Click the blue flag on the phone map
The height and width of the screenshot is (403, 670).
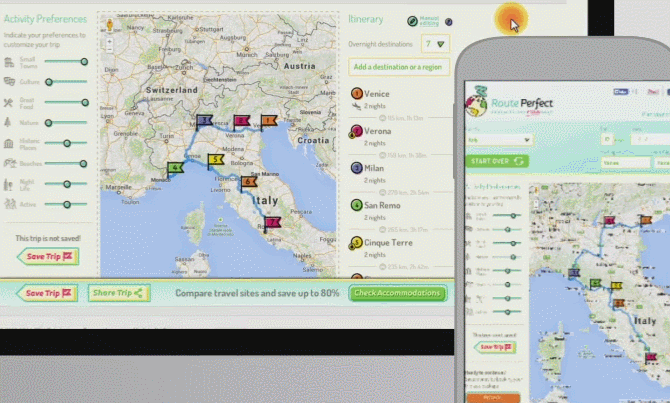(x=573, y=274)
